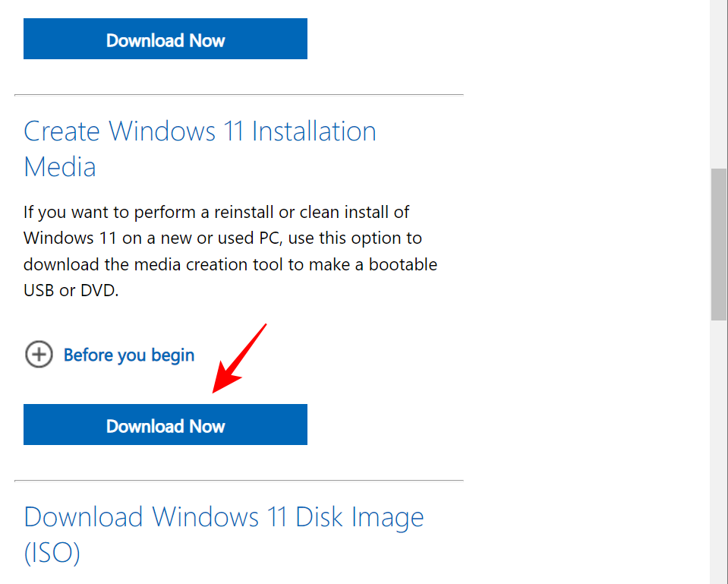Activate the media creation tool download button
728x584 pixels.
tap(165, 425)
